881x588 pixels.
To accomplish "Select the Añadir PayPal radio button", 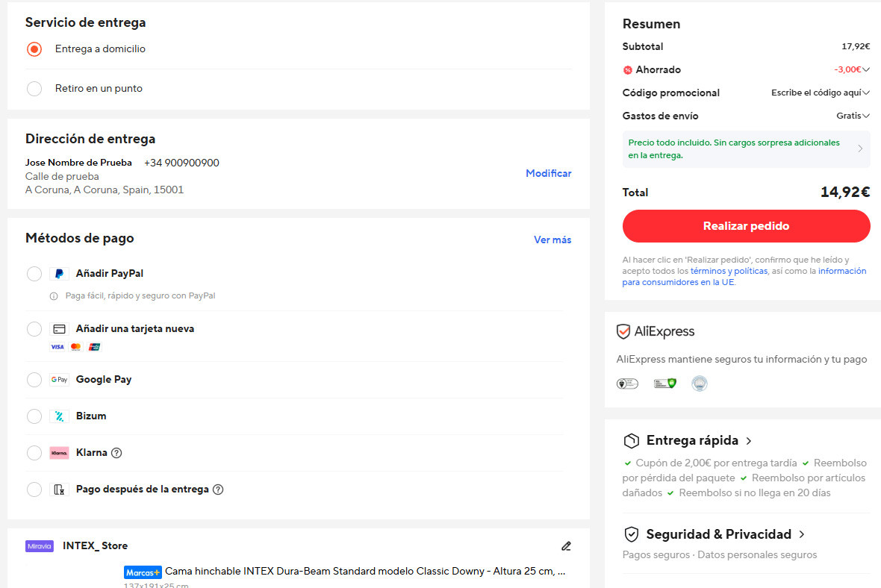I will point(34,274).
